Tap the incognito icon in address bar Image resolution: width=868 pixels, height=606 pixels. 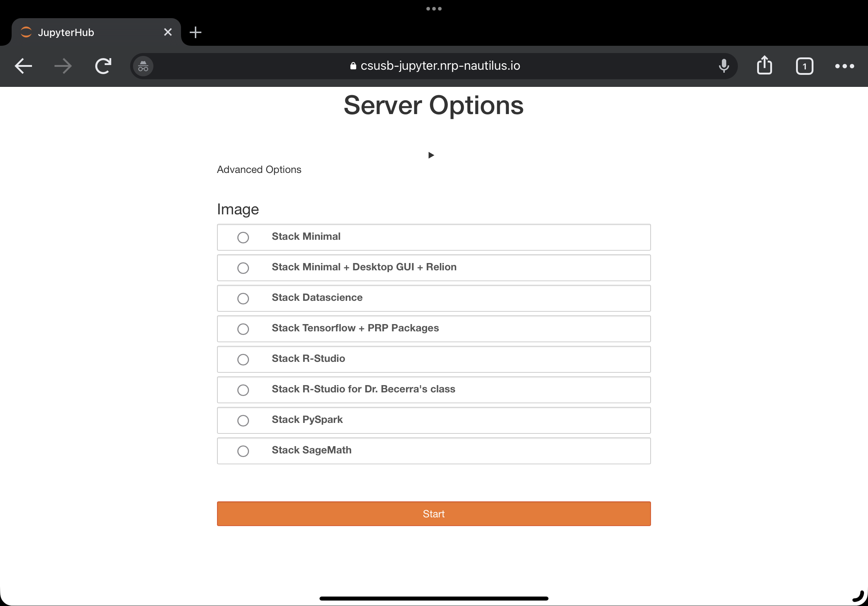pos(143,66)
